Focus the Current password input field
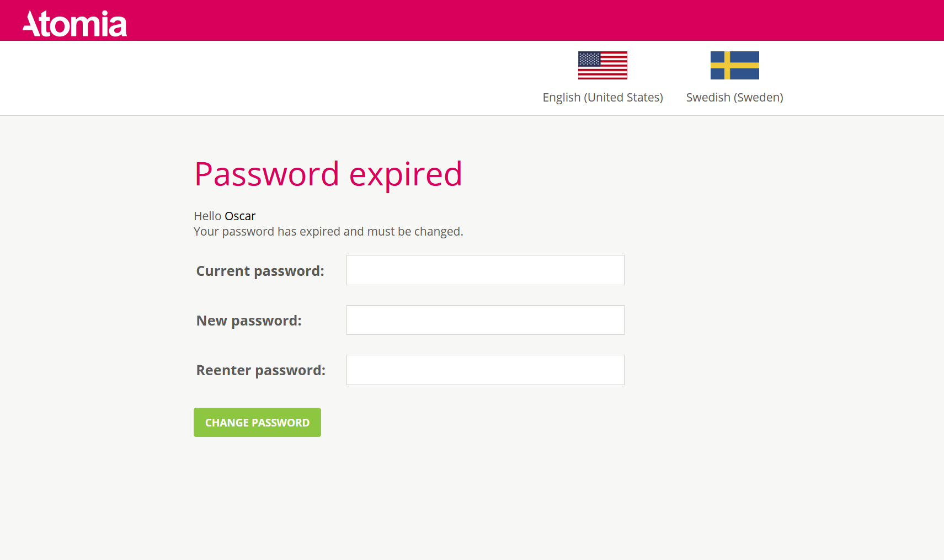The image size is (944, 560). point(484,270)
